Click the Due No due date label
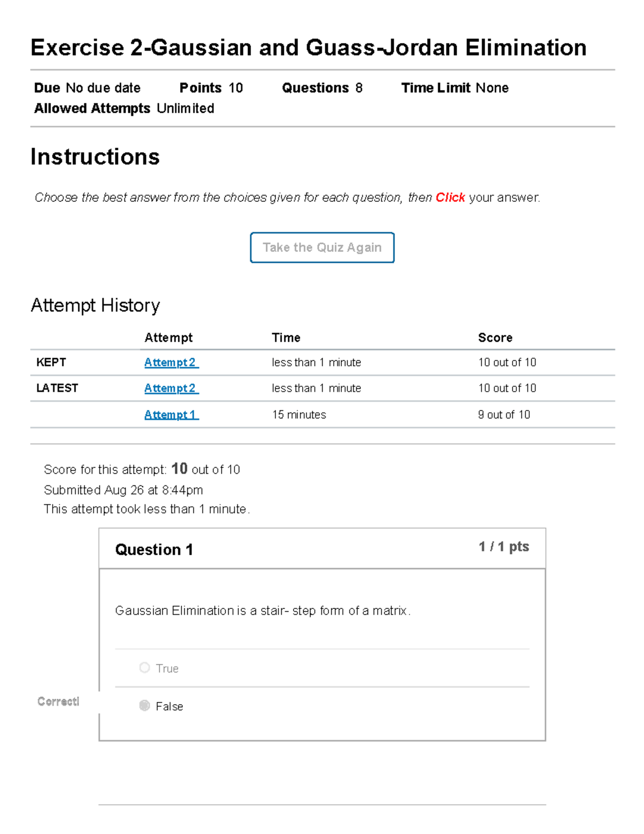Screen dimensions: 644x834 [x=87, y=88]
